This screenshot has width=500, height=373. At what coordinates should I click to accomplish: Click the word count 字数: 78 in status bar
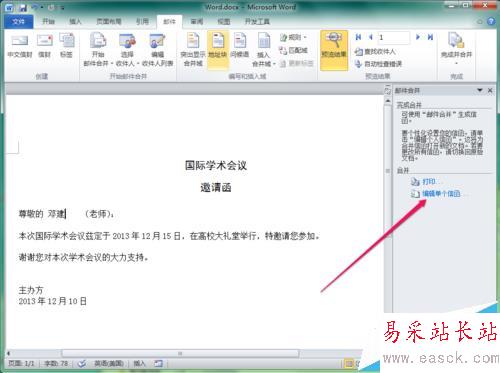click(56, 363)
